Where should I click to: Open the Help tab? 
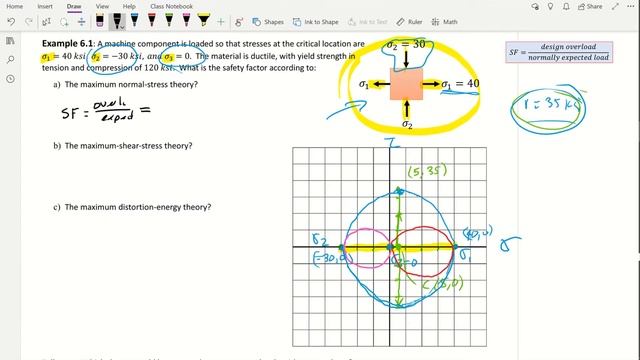pos(129,7)
